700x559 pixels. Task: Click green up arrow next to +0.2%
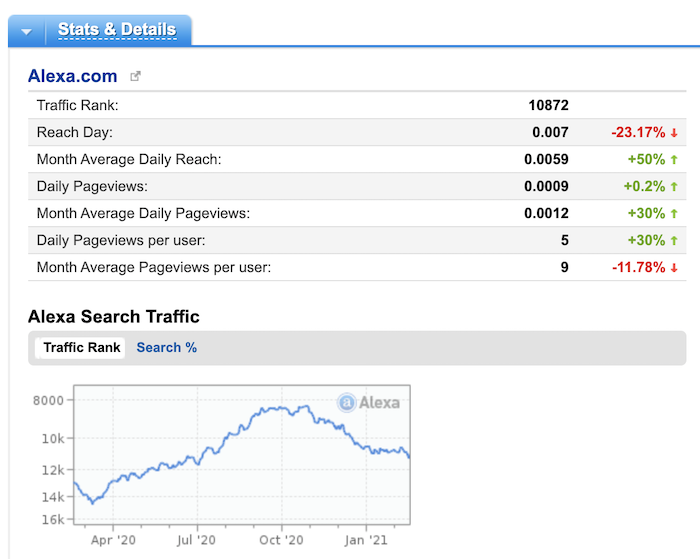coord(674,186)
